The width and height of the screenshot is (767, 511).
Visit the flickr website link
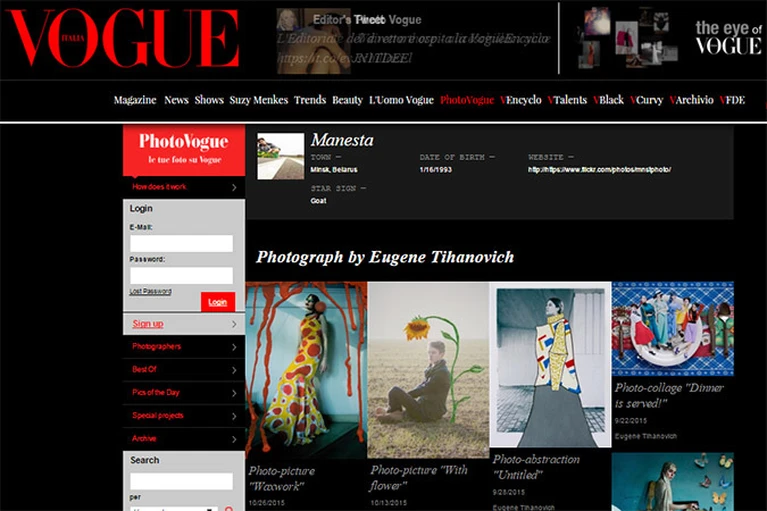pos(599,170)
